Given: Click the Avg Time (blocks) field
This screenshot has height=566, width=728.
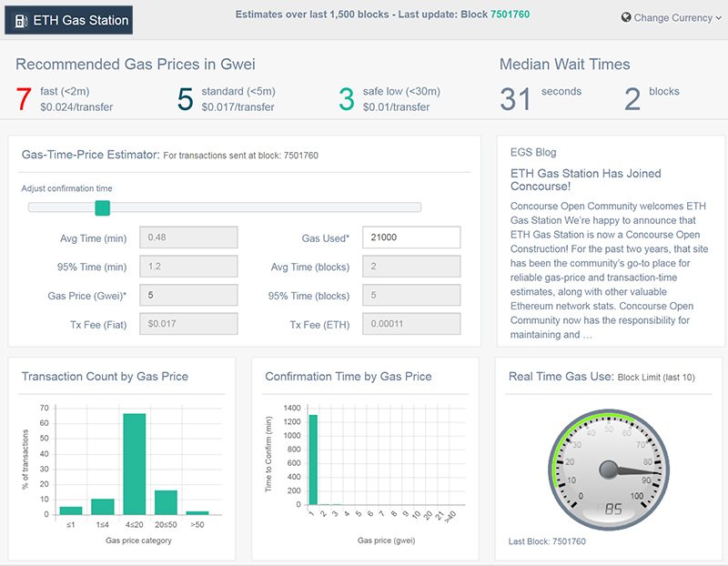Looking at the screenshot, I should pyautogui.click(x=411, y=266).
